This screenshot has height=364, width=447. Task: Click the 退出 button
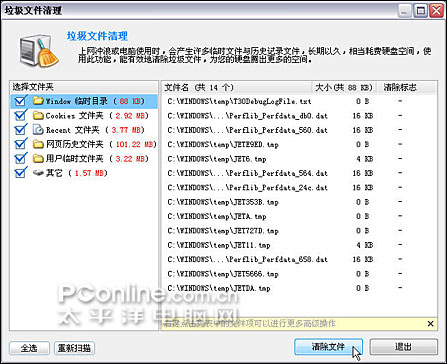coord(403,347)
